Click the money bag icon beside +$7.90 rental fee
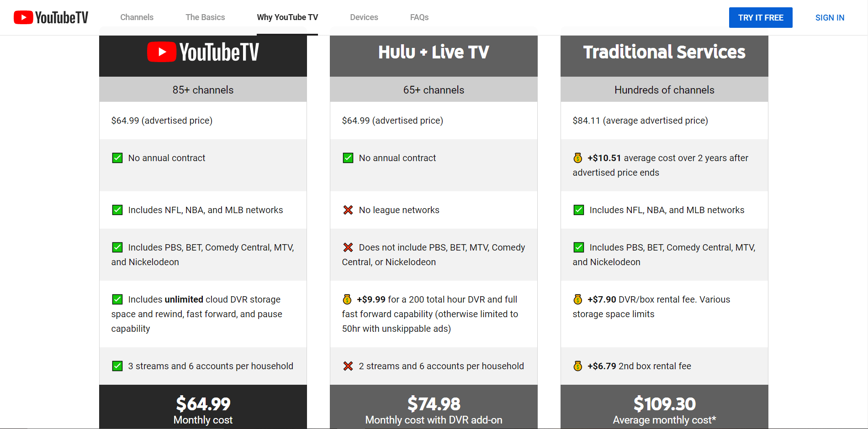The image size is (868, 429). [x=578, y=299]
